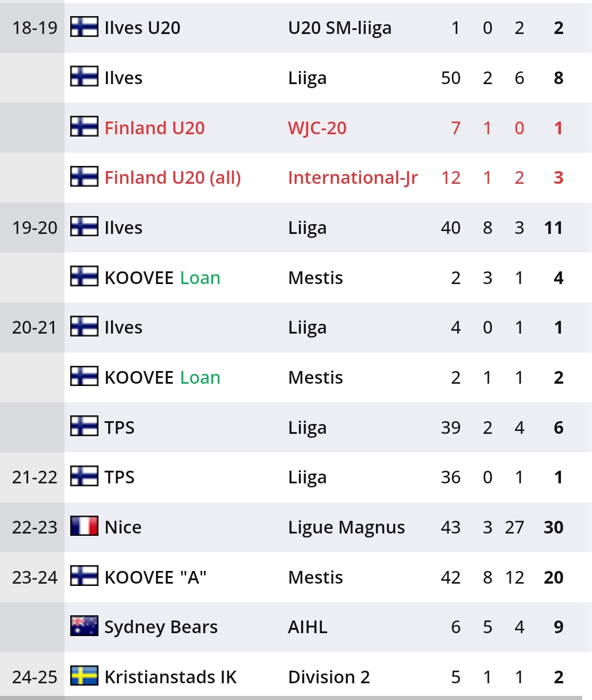Click the Finnish flag beside Finland U20 (all)
Viewport: 592px width, 700px height.
(84, 177)
